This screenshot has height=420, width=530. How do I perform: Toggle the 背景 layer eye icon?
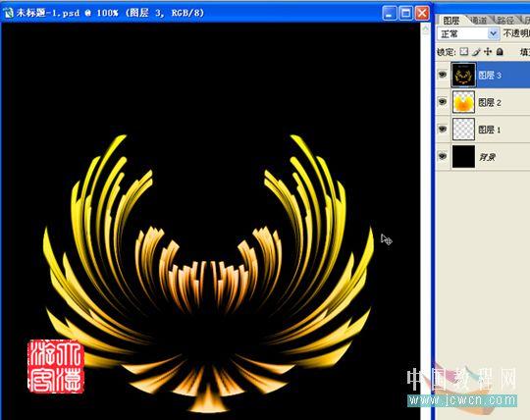443,156
